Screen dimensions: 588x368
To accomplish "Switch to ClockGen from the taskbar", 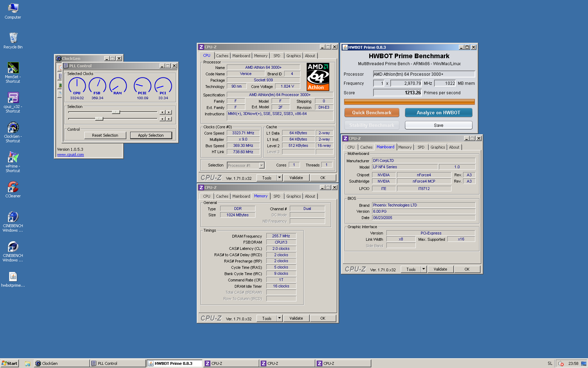I will point(61,363).
